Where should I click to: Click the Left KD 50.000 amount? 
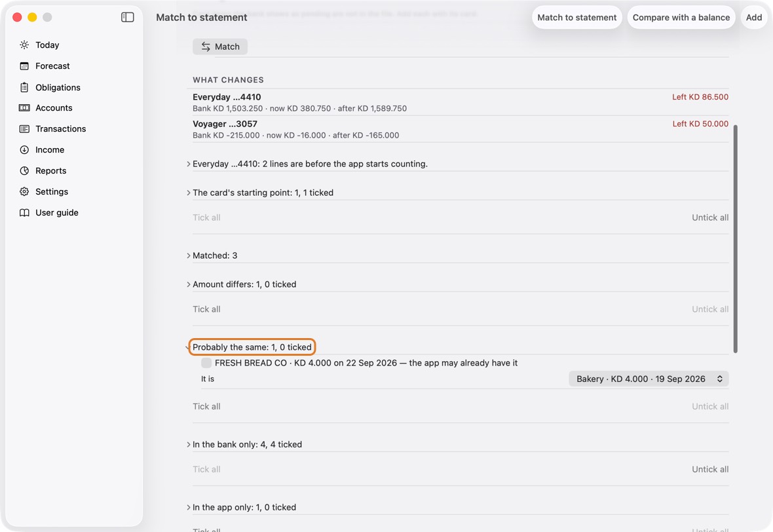[x=700, y=124]
